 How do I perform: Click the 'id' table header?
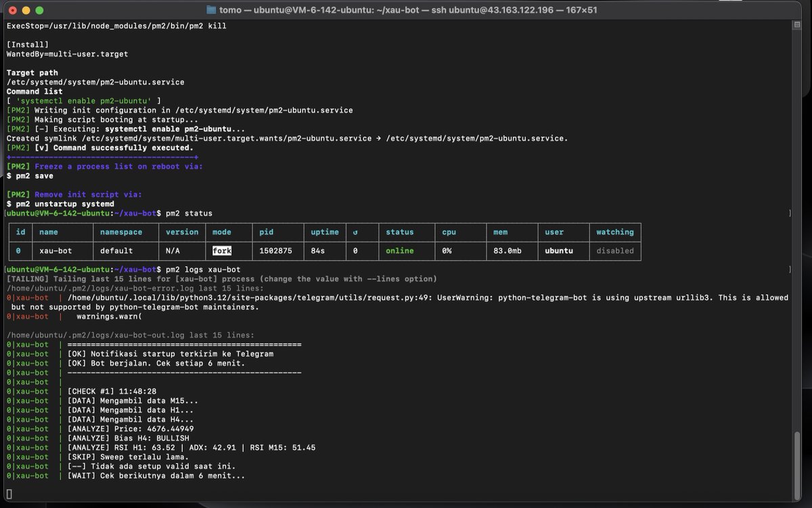[20, 232]
